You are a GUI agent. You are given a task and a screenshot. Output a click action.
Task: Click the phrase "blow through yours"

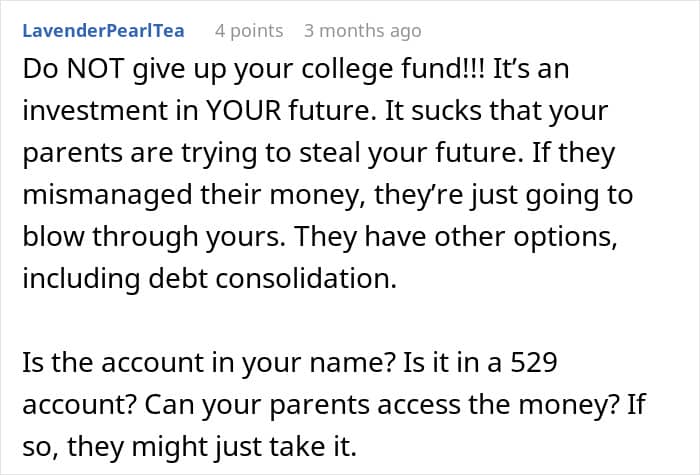click(x=154, y=237)
